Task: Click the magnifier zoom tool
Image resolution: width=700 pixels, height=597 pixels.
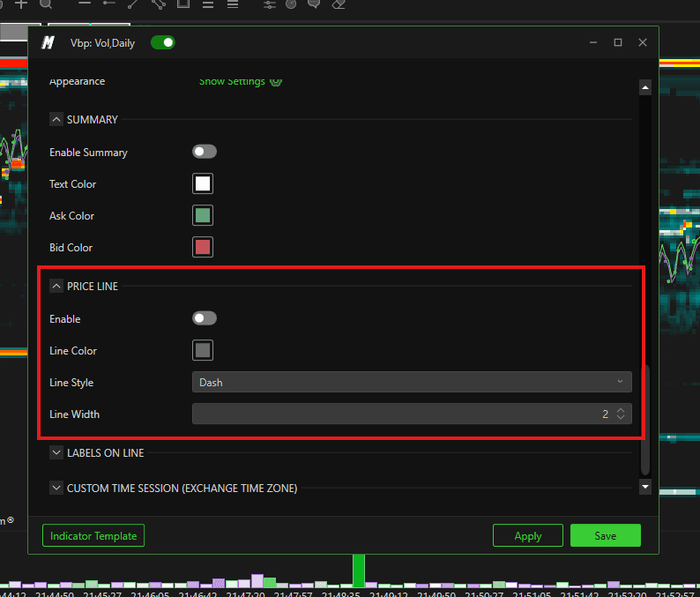Action: point(46,4)
